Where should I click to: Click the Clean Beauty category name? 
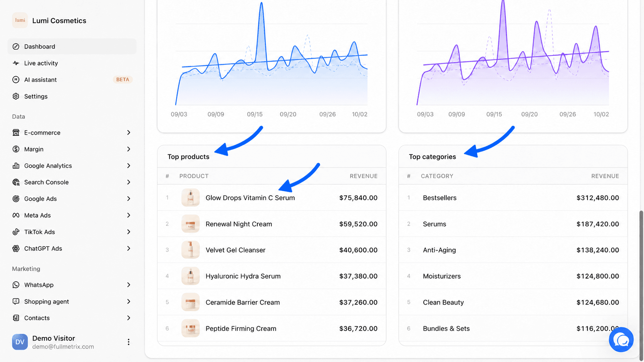[443, 302]
